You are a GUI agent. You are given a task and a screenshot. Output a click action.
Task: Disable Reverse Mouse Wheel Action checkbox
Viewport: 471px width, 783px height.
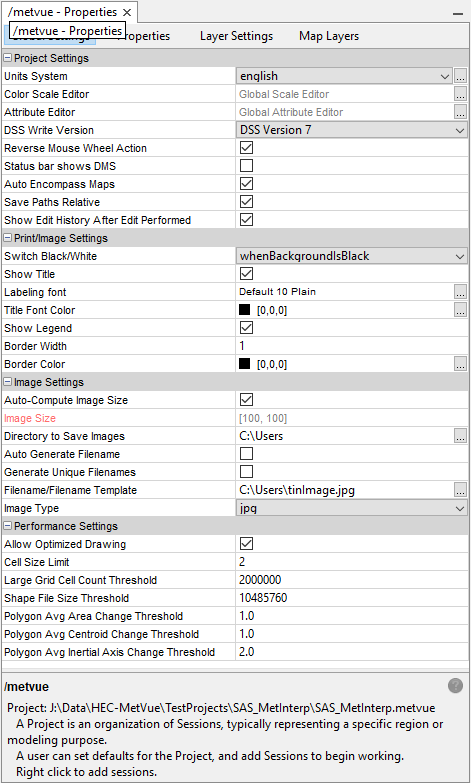coord(246,148)
